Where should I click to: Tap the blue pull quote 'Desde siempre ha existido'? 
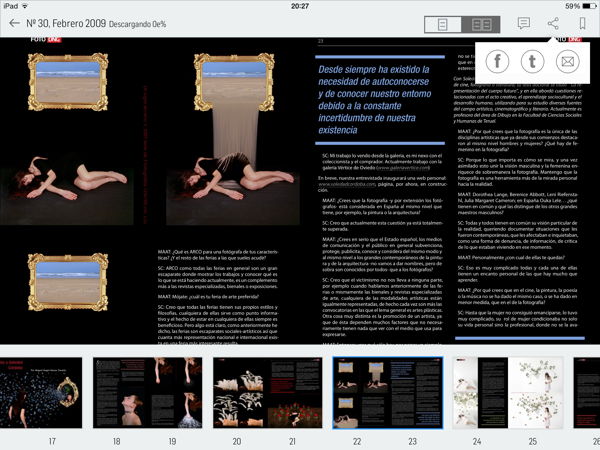click(375, 99)
